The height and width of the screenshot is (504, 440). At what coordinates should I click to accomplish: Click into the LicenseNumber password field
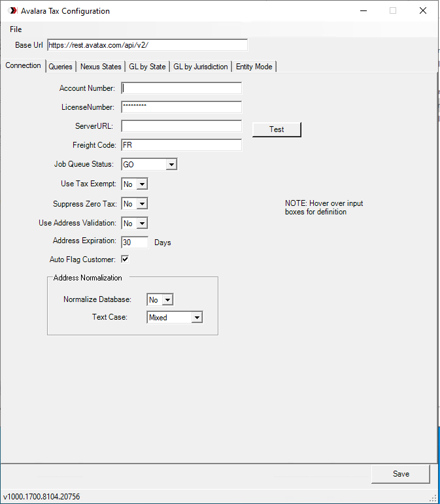182,107
